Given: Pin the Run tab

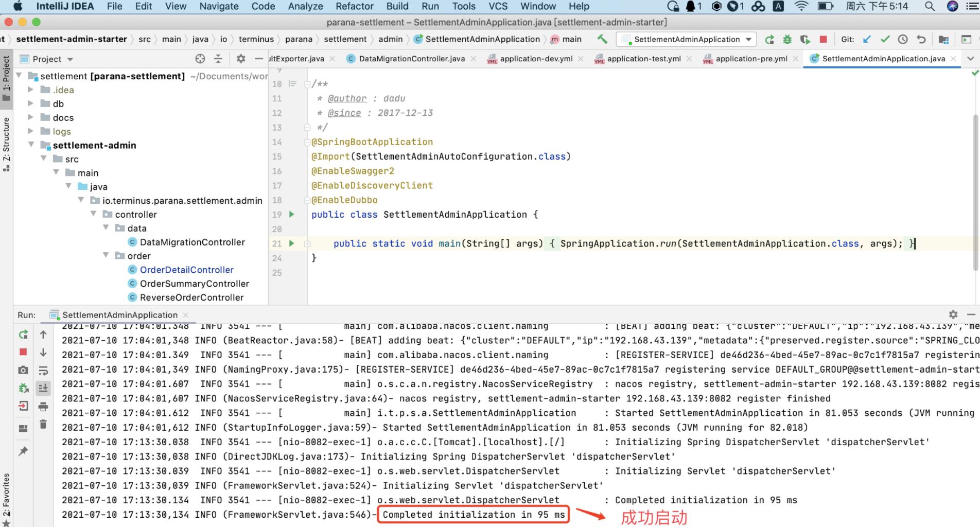Looking at the screenshot, I should pos(23,451).
